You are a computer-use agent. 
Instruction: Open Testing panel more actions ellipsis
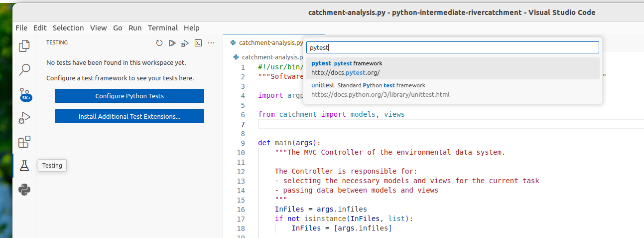pyautogui.click(x=211, y=43)
